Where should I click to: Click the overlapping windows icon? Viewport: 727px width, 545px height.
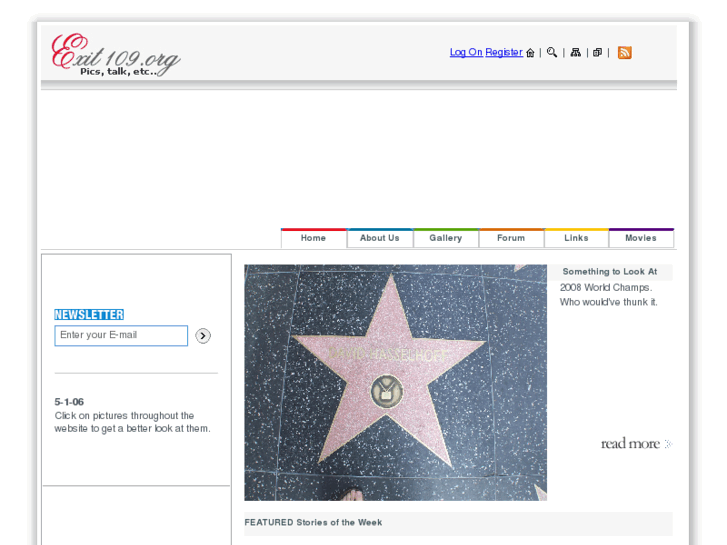[x=598, y=52]
